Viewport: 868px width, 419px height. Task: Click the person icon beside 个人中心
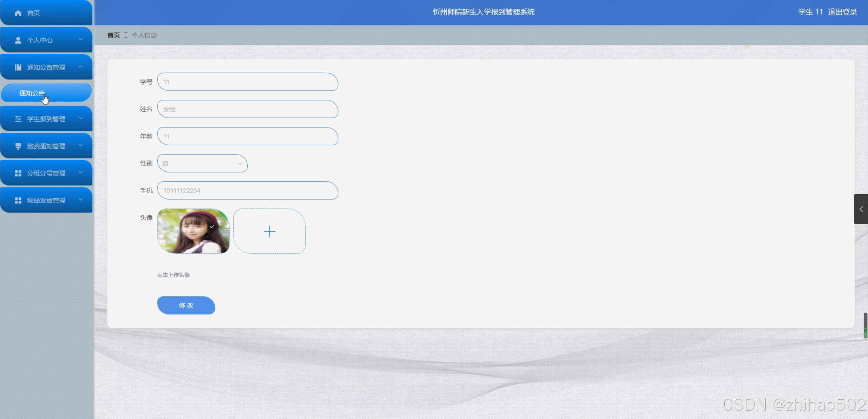click(x=18, y=40)
